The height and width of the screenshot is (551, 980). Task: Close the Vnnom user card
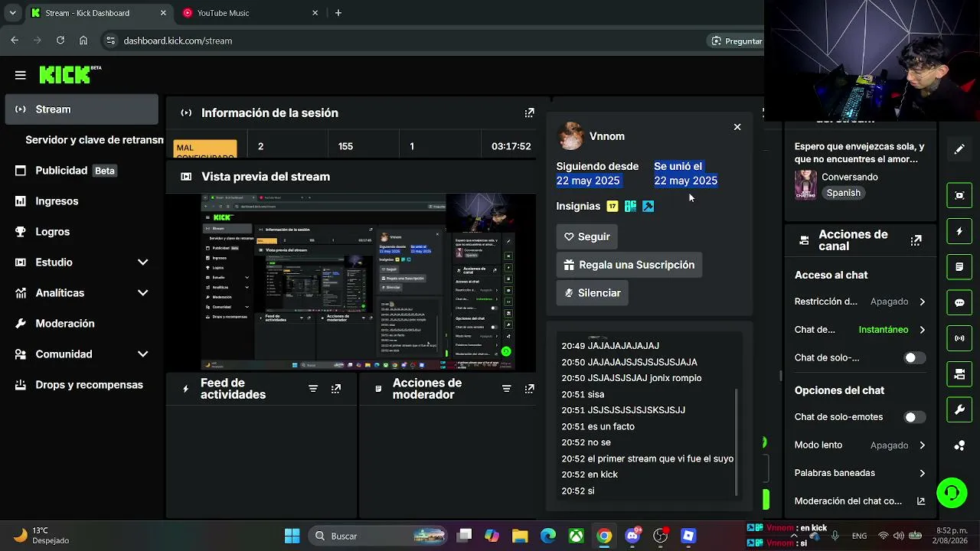pyautogui.click(x=737, y=127)
